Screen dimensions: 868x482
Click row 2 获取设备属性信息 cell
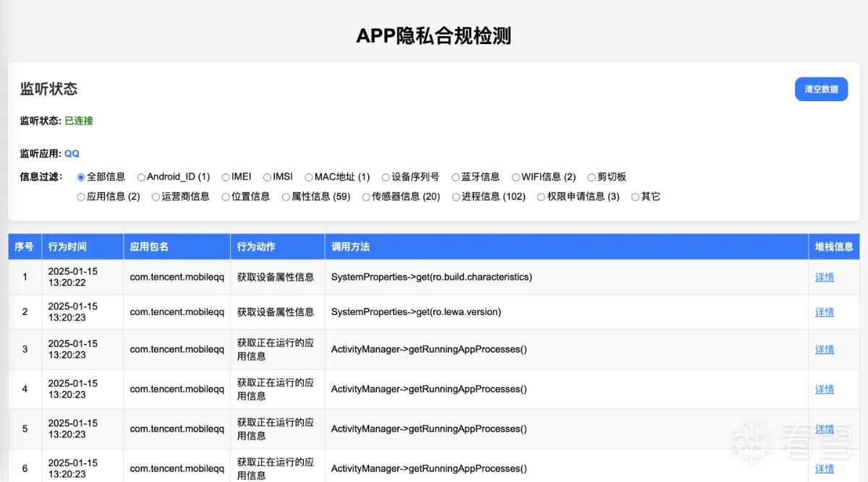(278, 312)
